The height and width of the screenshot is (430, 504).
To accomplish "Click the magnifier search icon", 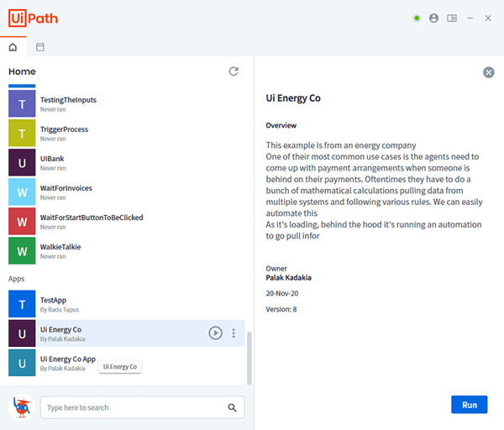I will pyautogui.click(x=232, y=408).
